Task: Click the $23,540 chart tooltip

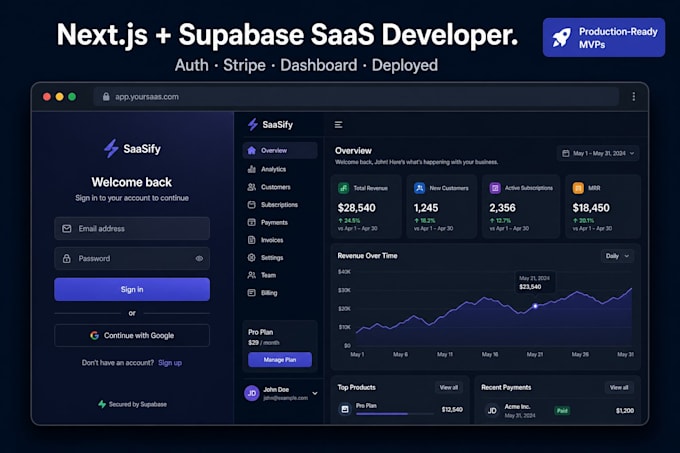Action: pos(535,282)
